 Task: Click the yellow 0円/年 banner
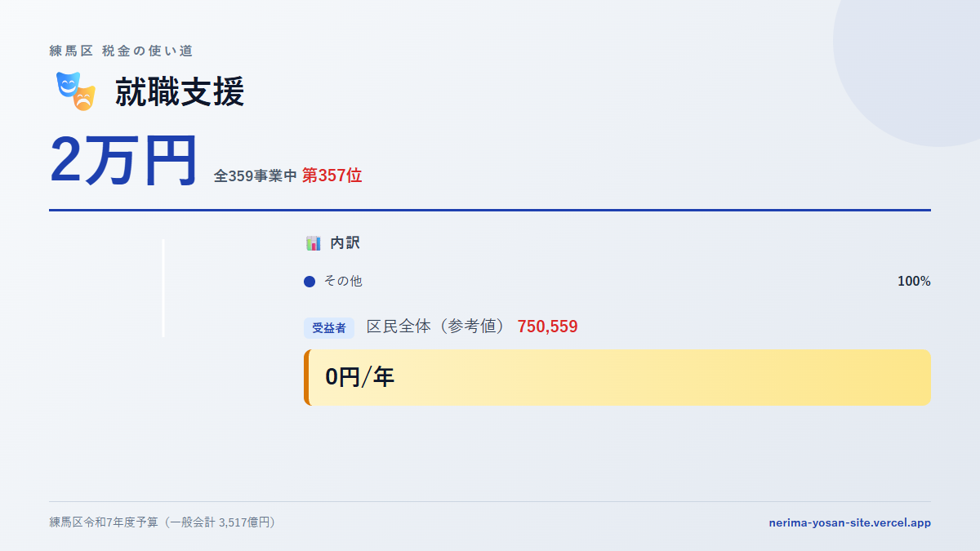[x=617, y=377]
